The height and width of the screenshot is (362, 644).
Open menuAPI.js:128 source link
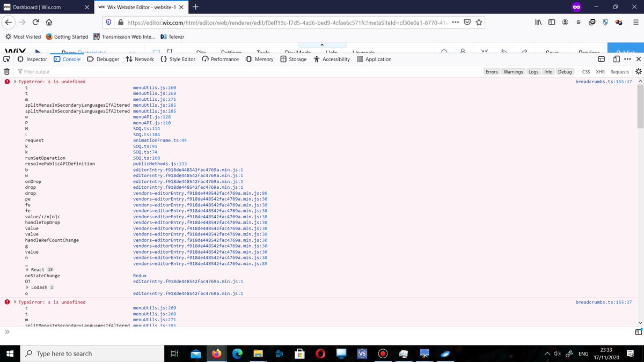[152, 117]
